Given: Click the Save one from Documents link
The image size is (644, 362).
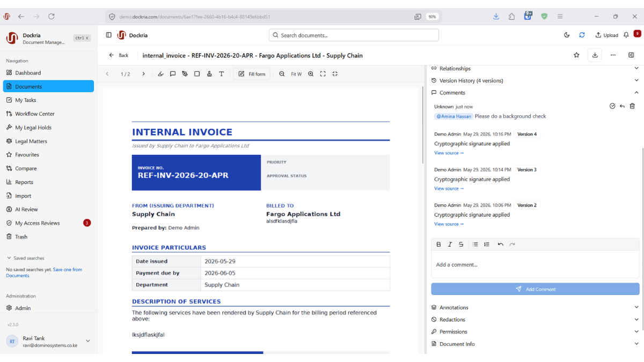Looking at the screenshot, I should click(44, 272).
